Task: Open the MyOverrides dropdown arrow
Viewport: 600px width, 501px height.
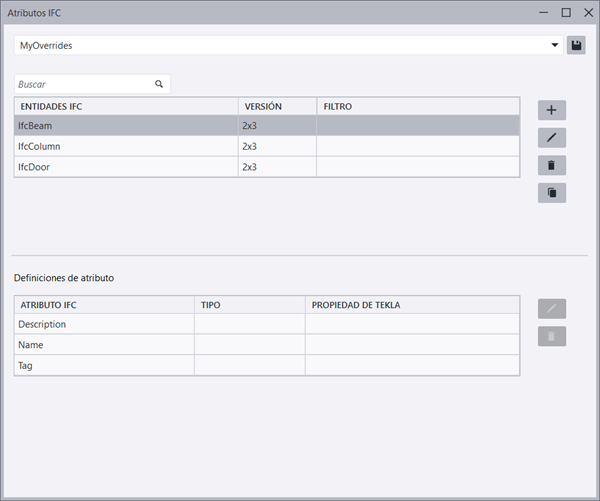Action: point(554,45)
